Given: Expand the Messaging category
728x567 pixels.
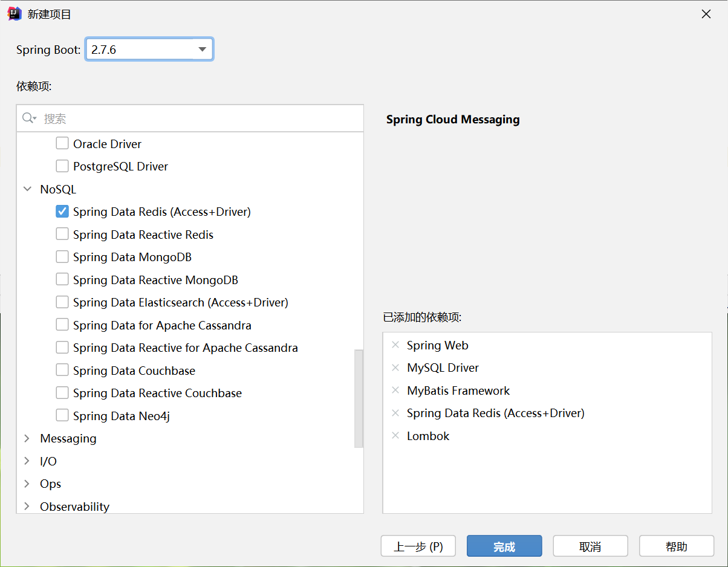Looking at the screenshot, I should [x=27, y=438].
